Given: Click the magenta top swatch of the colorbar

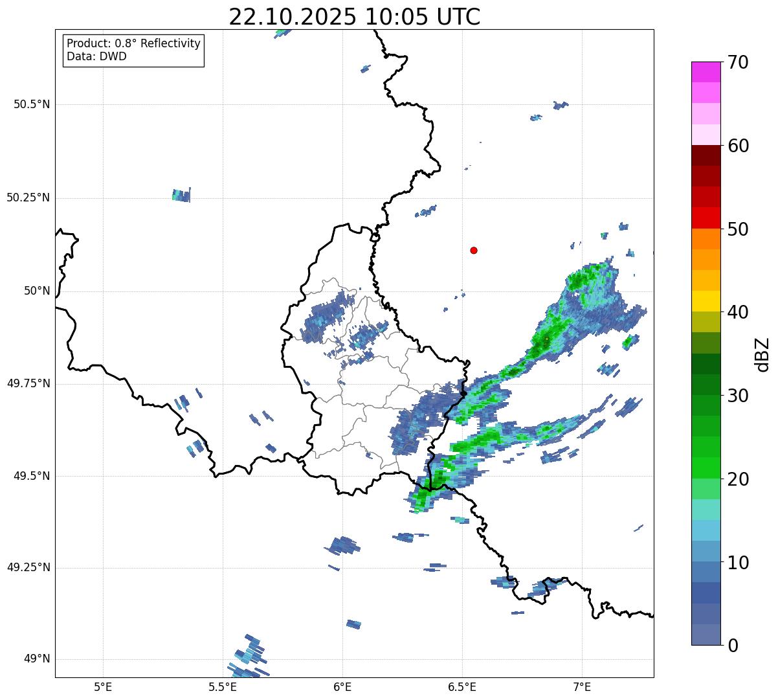Looking at the screenshot, I should tap(706, 72).
